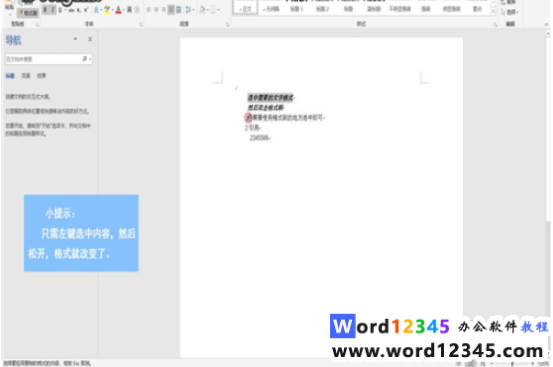Apply the 不明显强调 Subtle Emphasis style

(x=400, y=7)
